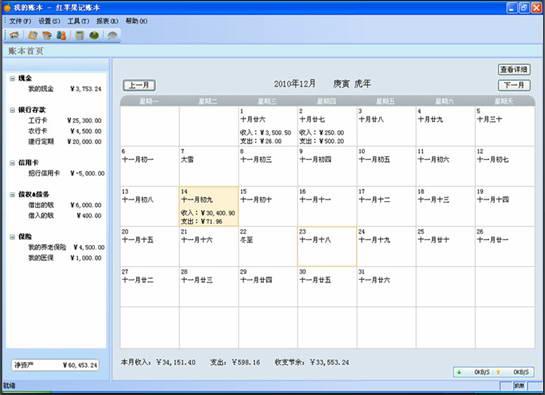545x395 pixels.
Task: Click the 账本首页 page heading
Action: coord(26,51)
